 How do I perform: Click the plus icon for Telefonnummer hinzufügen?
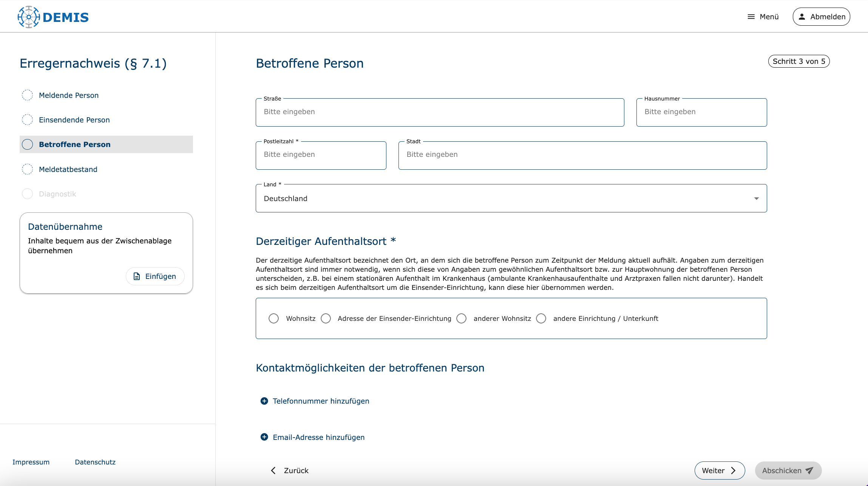pos(264,401)
